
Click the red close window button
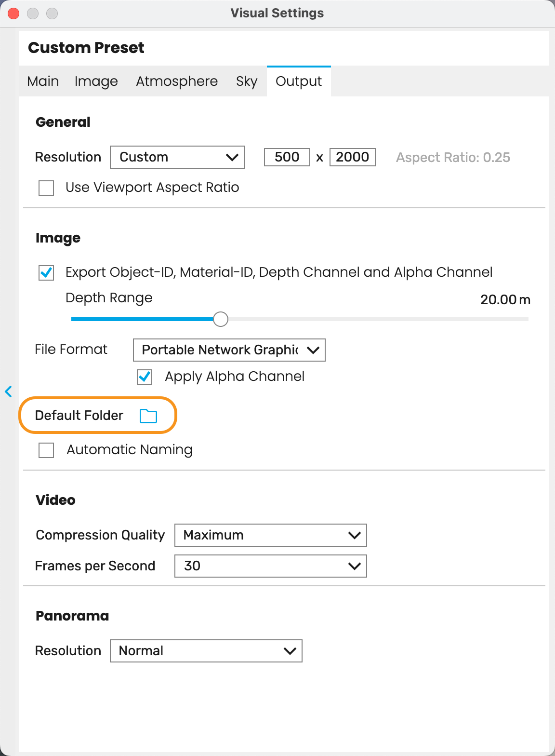[13, 13]
